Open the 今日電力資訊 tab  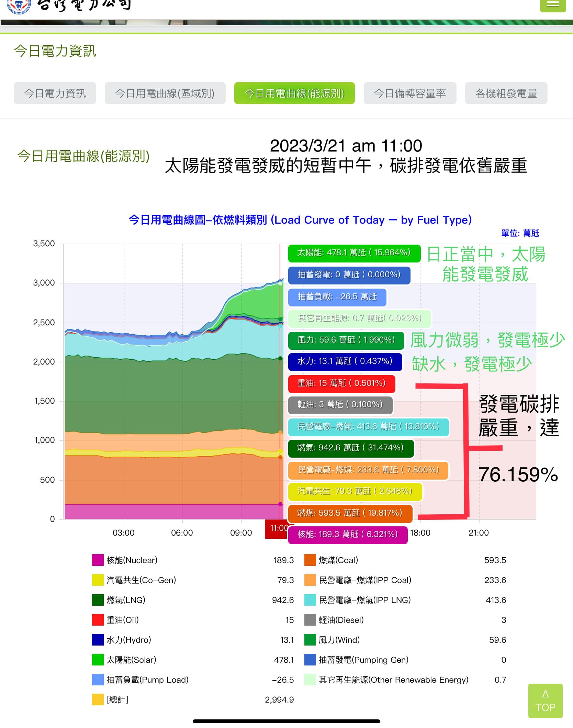55,93
